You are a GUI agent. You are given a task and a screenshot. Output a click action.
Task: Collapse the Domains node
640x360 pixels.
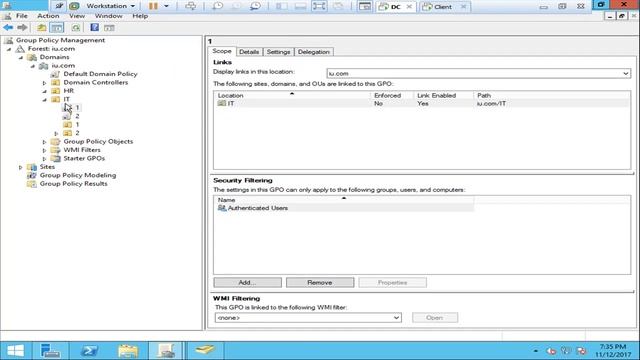(21, 58)
